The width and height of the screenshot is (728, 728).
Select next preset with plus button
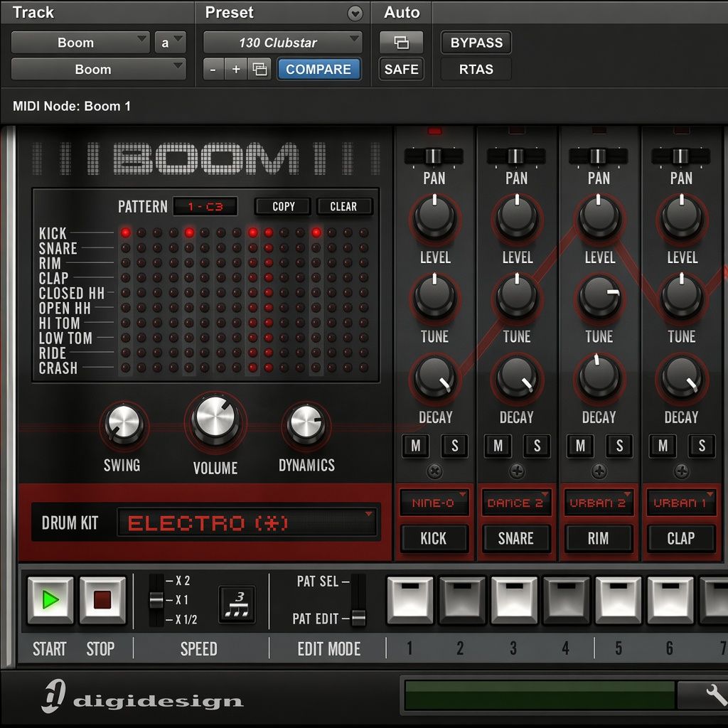(x=236, y=69)
